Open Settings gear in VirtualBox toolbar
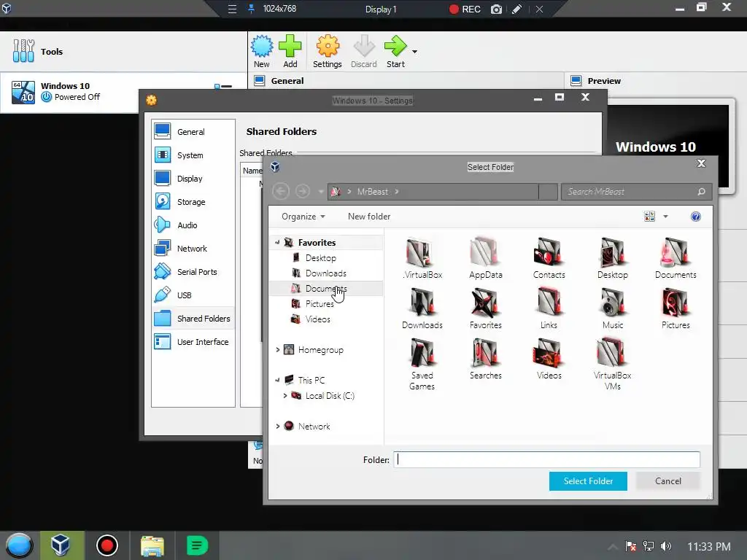The width and height of the screenshot is (747, 560). coord(328,52)
